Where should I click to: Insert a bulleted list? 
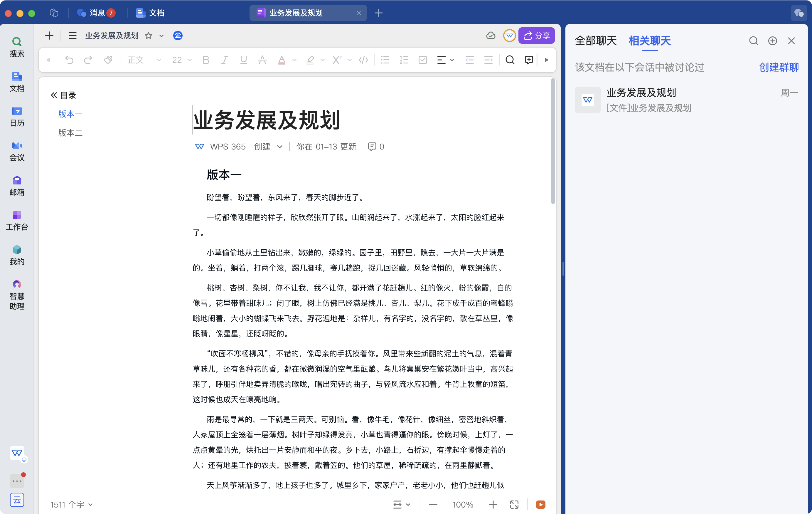(x=385, y=60)
